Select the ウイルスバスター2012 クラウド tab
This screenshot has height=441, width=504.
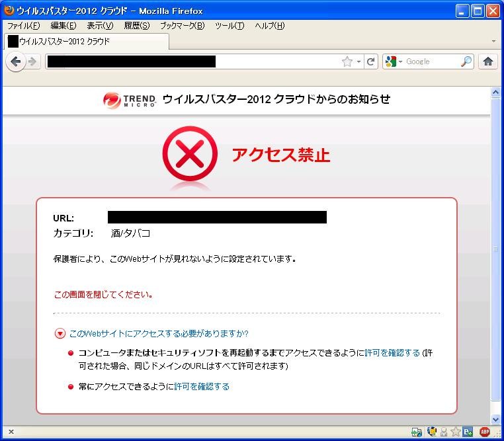[86, 42]
